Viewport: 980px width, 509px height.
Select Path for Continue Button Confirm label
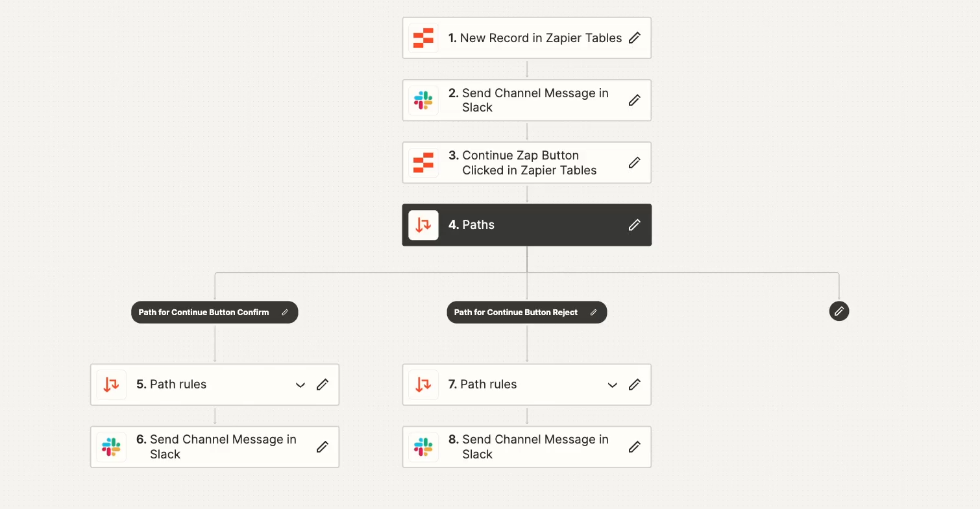(204, 313)
